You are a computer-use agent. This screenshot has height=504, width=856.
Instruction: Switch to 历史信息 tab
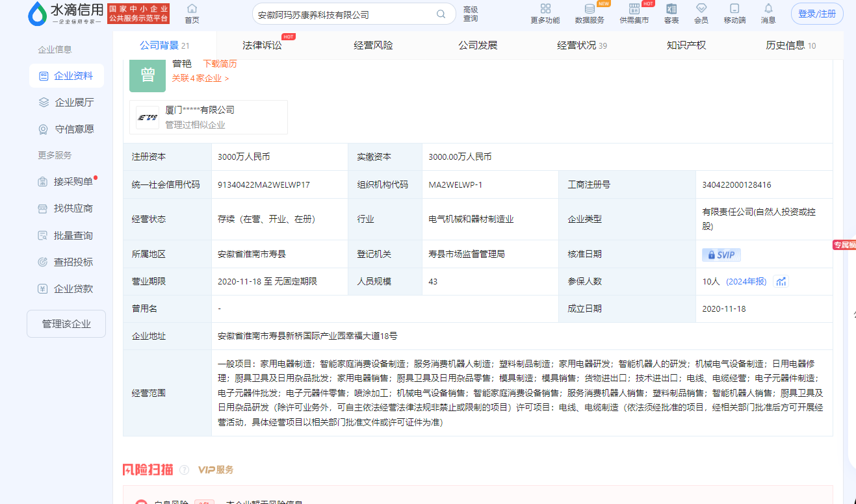point(791,45)
